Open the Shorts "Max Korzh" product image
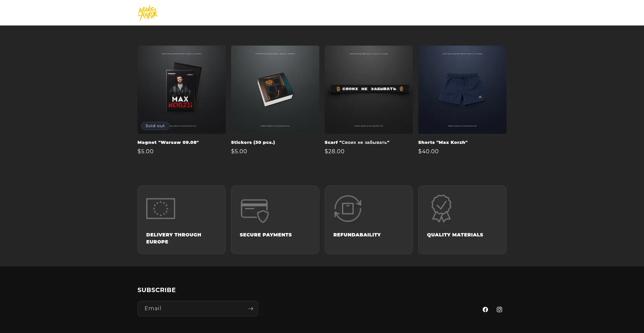644x333 pixels. pos(462,90)
